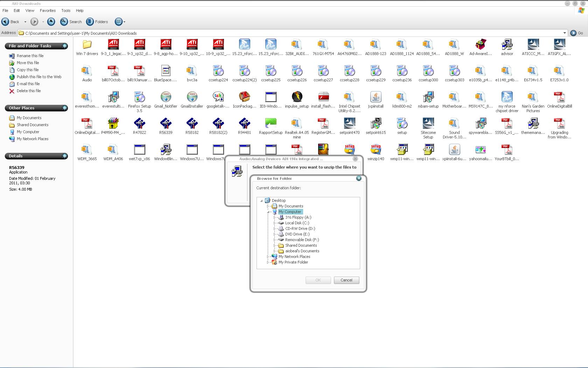Image resolution: width=588 pixels, height=368 pixels.
Task: Select the Gmail_Notifier installer icon
Action: [166, 97]
